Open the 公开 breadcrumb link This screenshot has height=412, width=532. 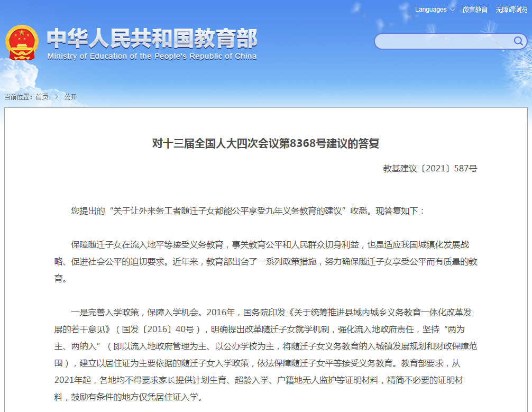(69, 97)
